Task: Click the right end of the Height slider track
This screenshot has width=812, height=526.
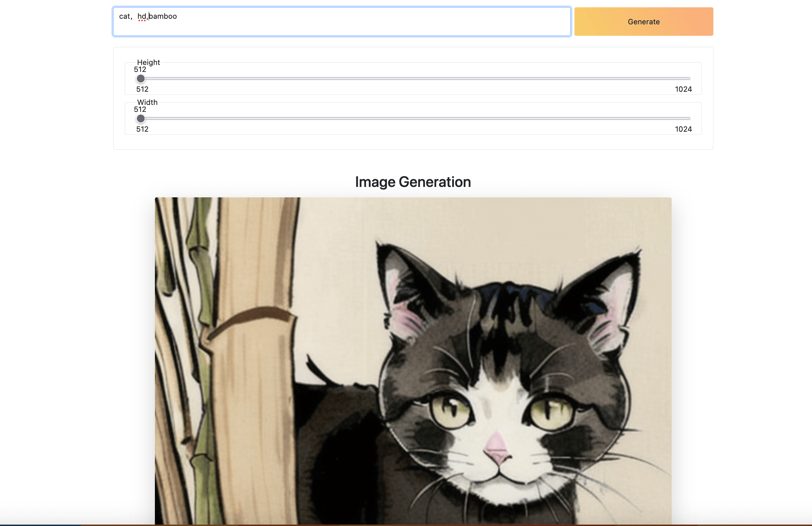Action: 688,79
